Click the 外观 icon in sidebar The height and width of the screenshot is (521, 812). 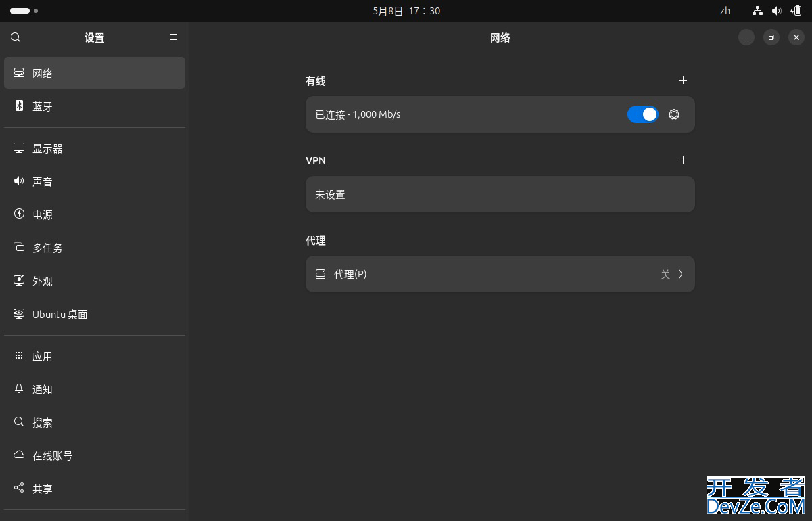pyautogui.click(x=19, y=280)
